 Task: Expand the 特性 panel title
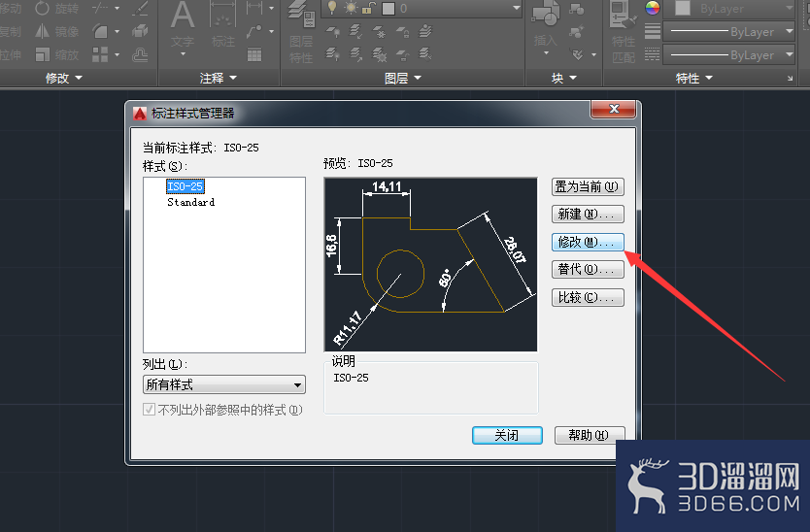(x=693, y=78)
